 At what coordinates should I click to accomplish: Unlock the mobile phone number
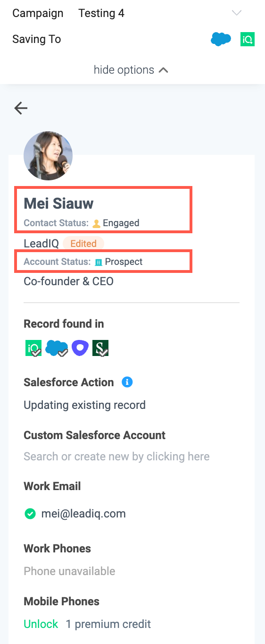[41, 624]
